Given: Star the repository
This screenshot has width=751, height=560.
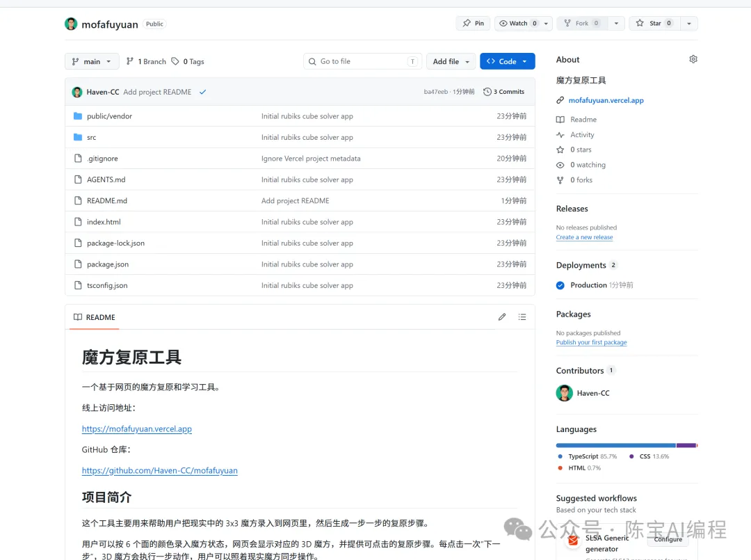Looking at the screenshot, I should tap(654, 24).
